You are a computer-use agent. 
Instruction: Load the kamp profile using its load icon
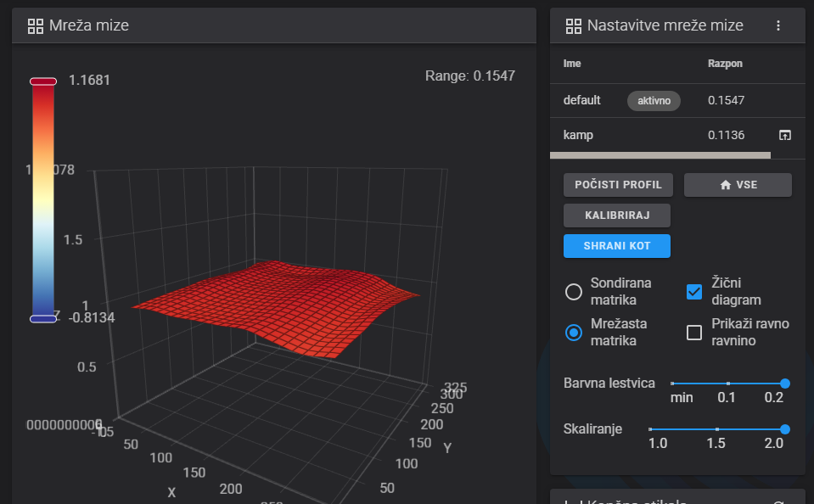[x=785, y=135]
